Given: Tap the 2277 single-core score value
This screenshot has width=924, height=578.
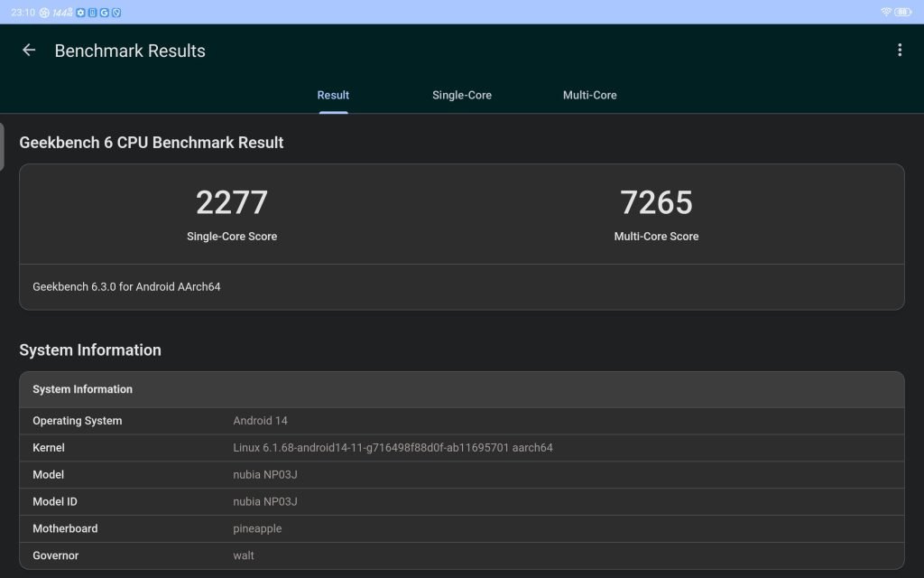Looking at the screenshot, I should click(232, 202).
